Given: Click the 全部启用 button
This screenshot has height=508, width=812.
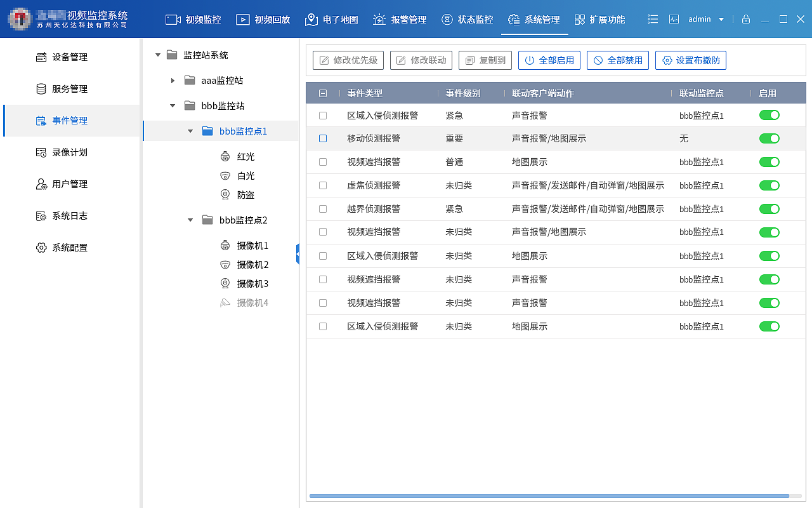Looking at the screenshot, I should (x=549, y=60).
